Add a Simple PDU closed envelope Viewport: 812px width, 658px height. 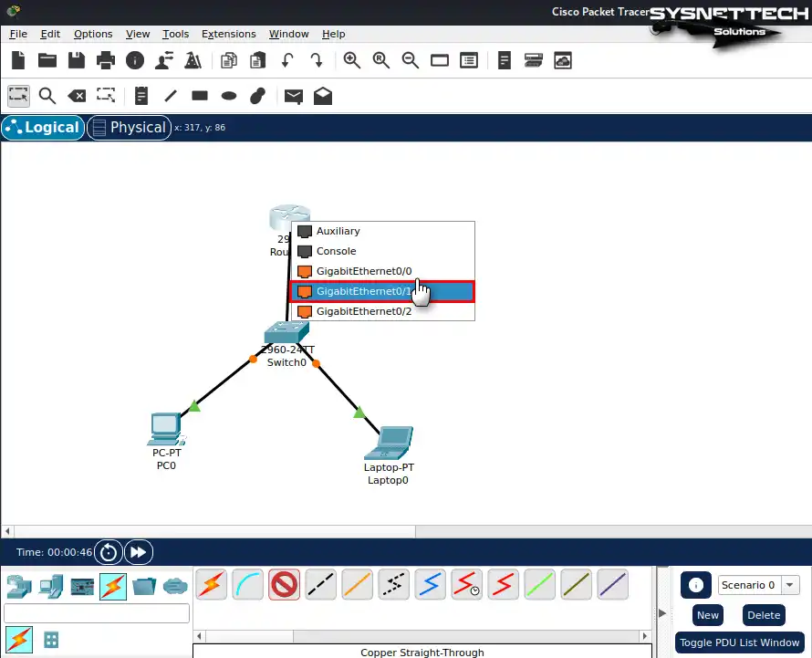click(x=294, y=97)
